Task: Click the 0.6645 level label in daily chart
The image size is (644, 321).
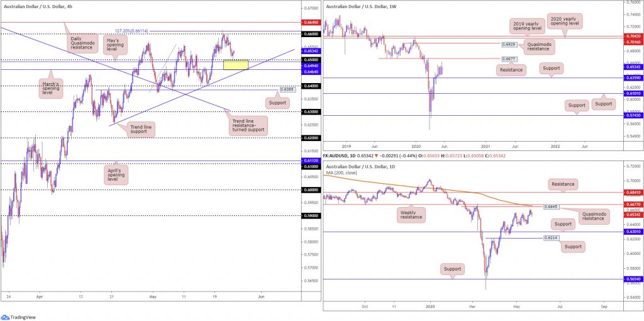Action: (552, 206)
